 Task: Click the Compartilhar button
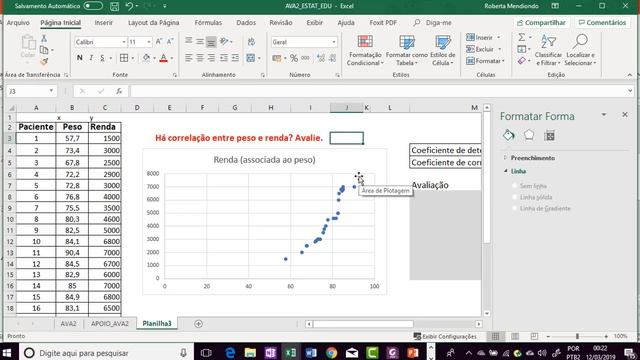point(541,23)
